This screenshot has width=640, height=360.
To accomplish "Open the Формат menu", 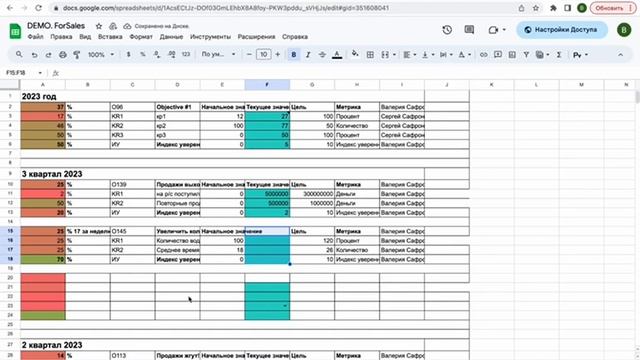I will coord(141,37).
